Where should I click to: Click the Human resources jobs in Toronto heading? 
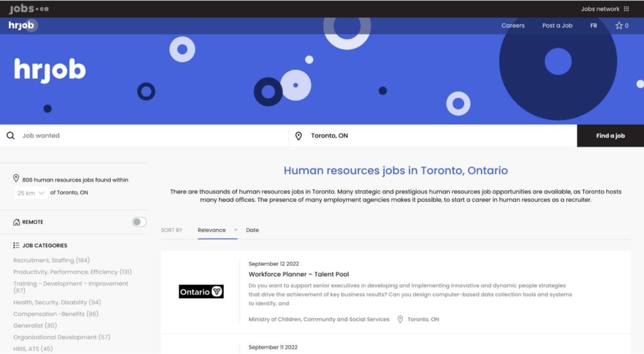(396, 170)
